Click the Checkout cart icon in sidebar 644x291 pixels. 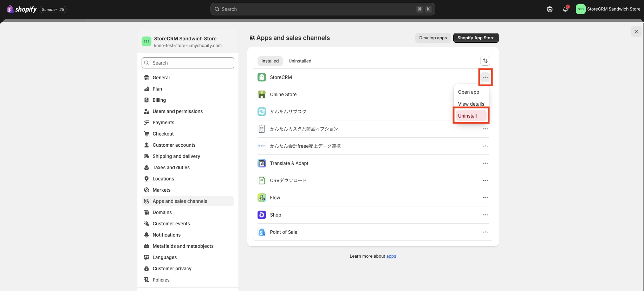(147, 134)
